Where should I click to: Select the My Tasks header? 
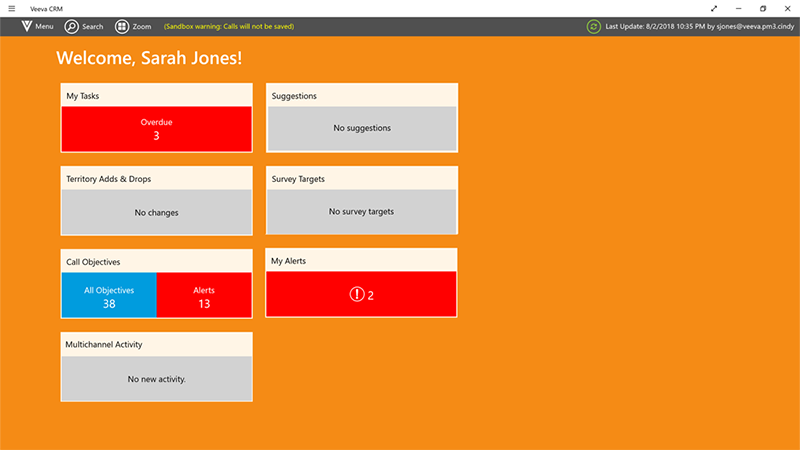156,96
